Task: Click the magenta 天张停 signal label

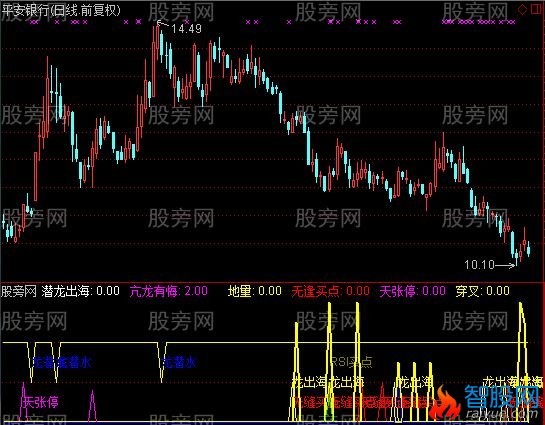Action: 40,402
